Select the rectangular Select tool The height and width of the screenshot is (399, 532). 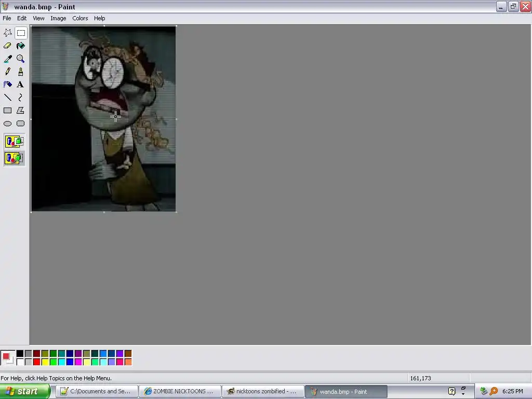coord(21,33)
